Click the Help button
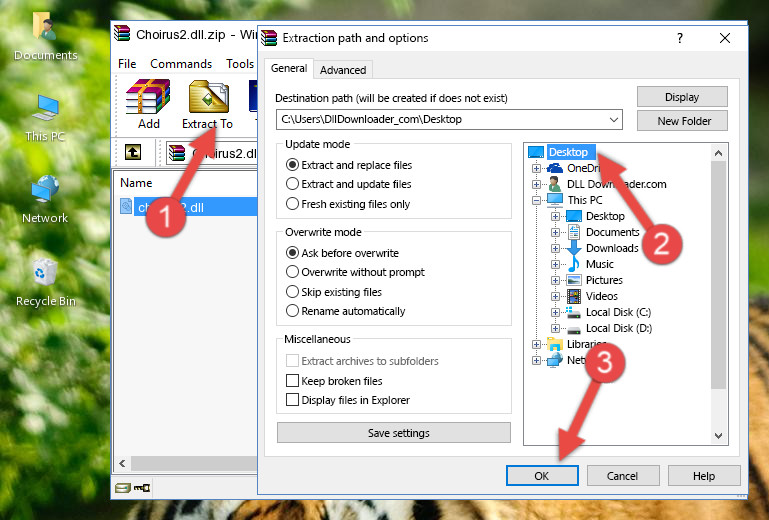The width and height of the screenshot is (769, 520). click(x=704, y=476)
